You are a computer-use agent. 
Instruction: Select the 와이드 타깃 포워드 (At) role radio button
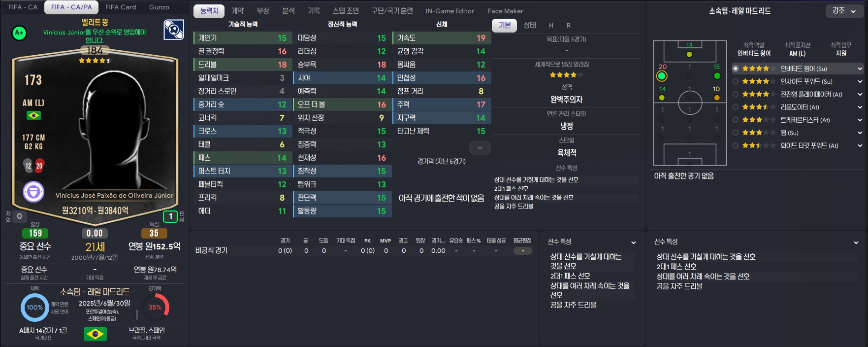[736, 145]
